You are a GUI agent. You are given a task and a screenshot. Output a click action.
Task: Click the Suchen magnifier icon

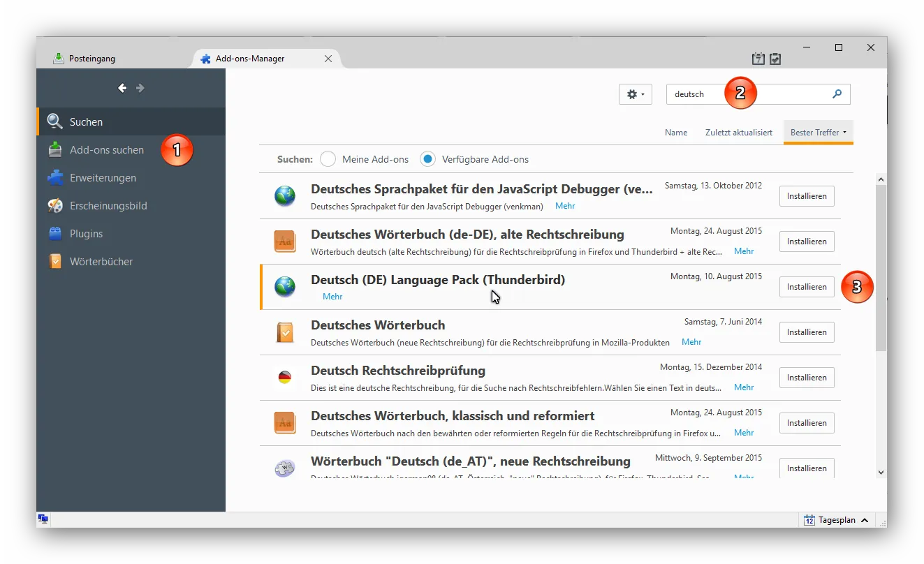(54, 121)
